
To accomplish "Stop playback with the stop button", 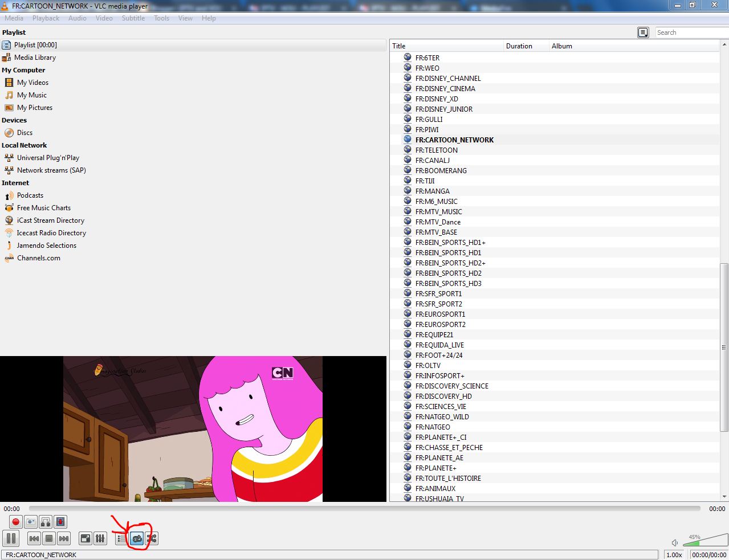I will tap(49, 538).
